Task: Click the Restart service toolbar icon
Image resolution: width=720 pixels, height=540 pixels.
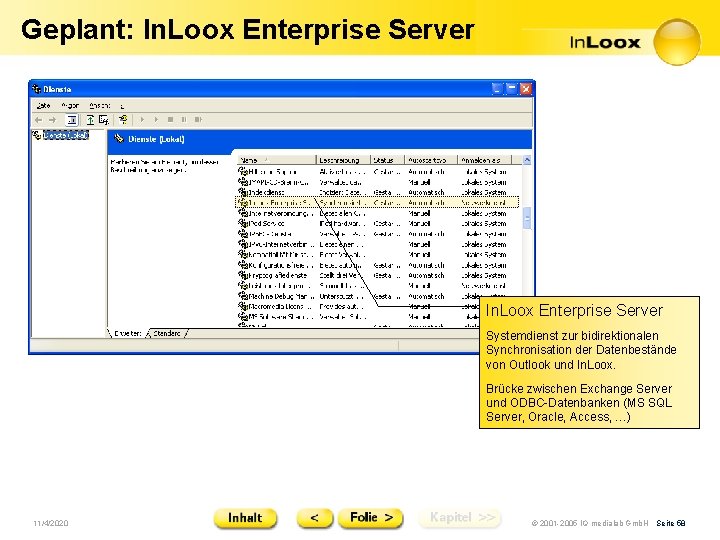Action: pyautogui.click(x=198, y=119)
